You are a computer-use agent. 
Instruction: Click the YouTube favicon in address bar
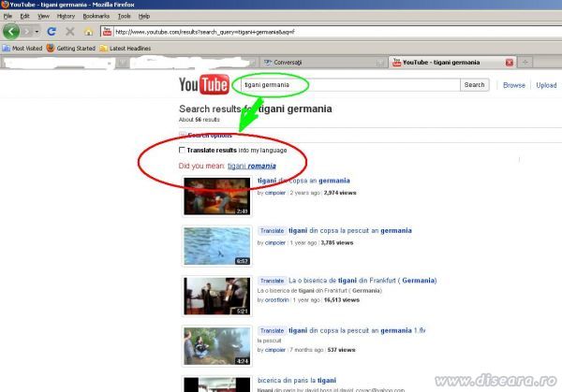[107, 32]
